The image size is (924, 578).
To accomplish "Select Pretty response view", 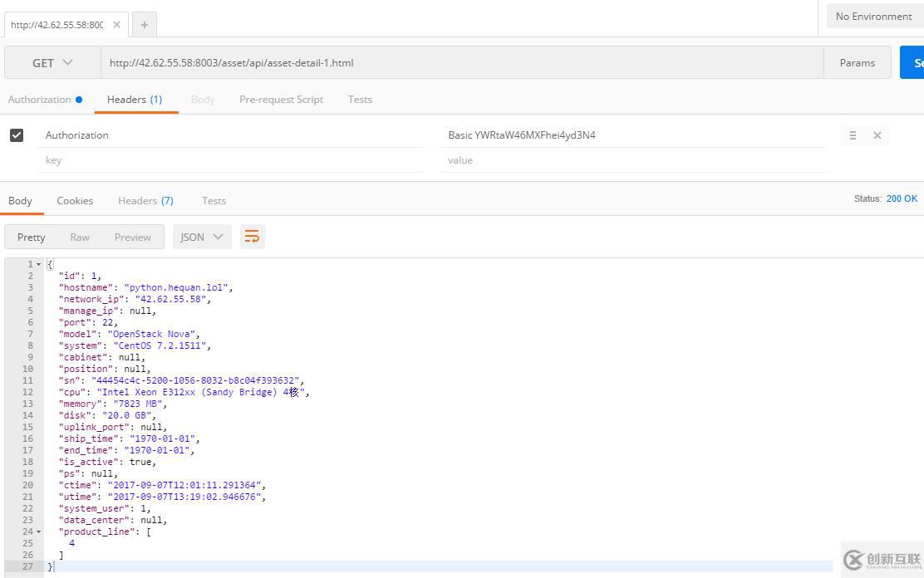I will click(32, 237).
